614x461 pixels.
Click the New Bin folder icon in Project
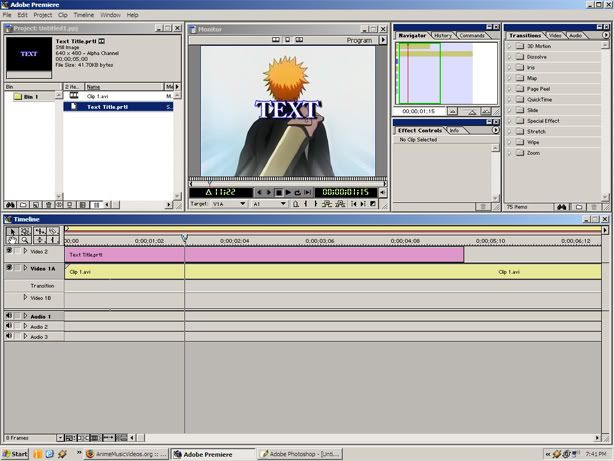tap(23, 205)
